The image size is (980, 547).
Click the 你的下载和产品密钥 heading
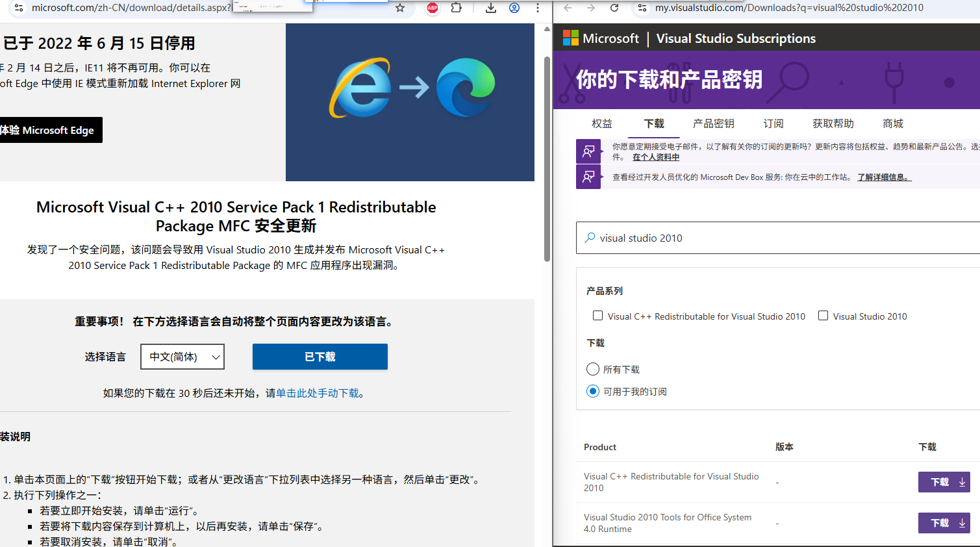669,79
